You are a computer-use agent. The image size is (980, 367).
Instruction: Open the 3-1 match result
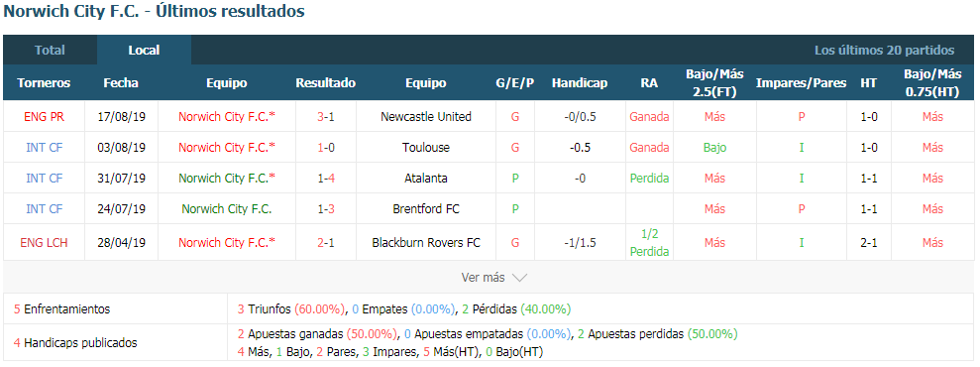point(326,117)
